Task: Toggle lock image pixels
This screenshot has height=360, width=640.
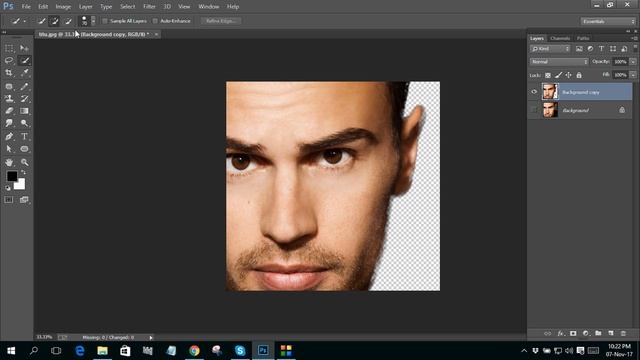Action: pos(558,75)
